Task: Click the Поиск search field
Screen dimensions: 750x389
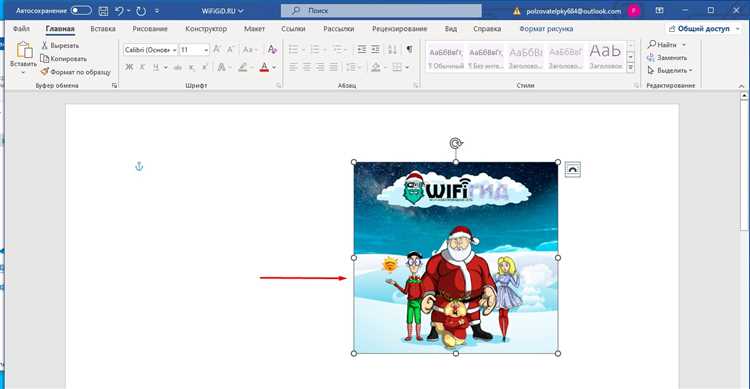Action: tap(381, 11)
